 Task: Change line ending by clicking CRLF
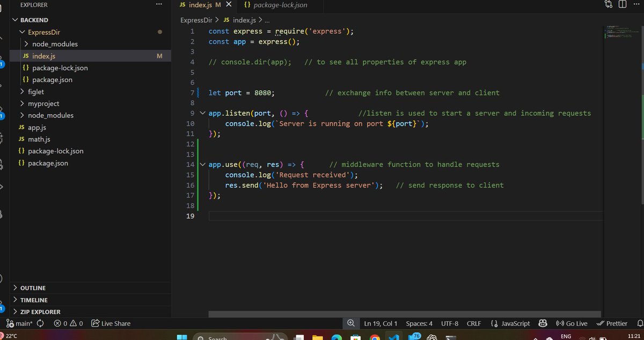click(474, 323)
